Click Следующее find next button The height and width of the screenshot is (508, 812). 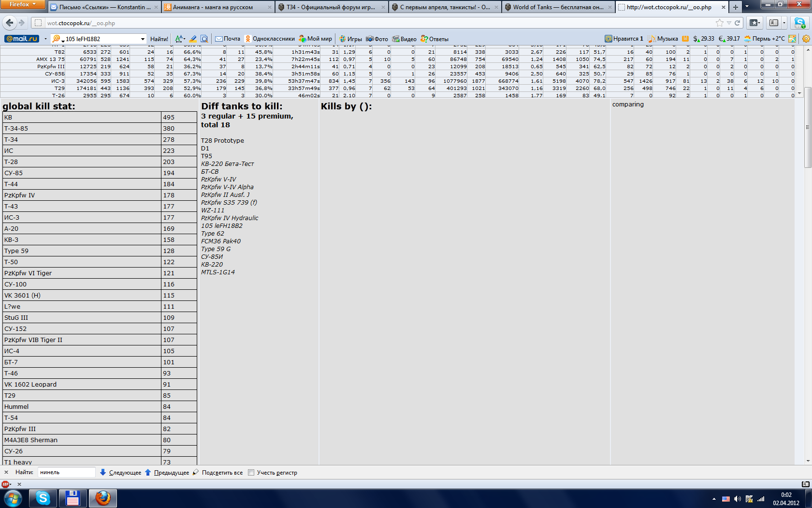click(121, 473)
